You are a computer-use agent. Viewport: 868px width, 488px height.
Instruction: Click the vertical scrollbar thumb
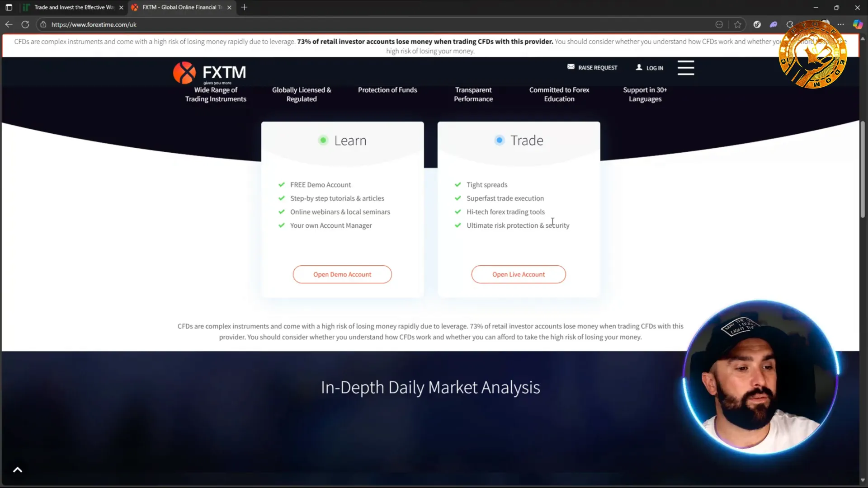coord(863,169)
